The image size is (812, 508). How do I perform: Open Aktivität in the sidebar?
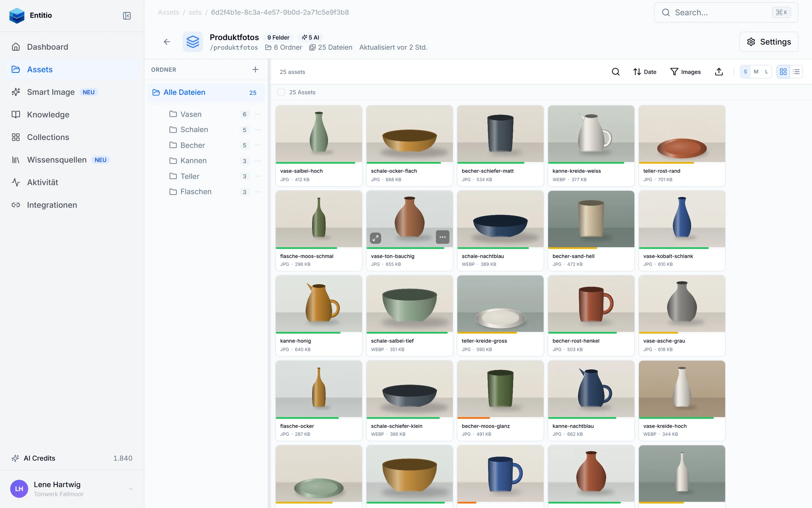[72, 182]
